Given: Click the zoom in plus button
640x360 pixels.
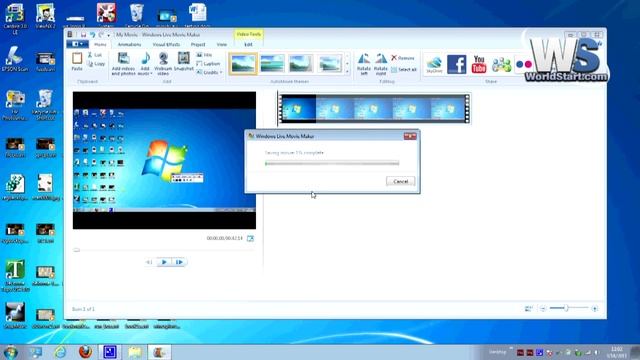Looking at the screenshot, I should pos(595,309).
